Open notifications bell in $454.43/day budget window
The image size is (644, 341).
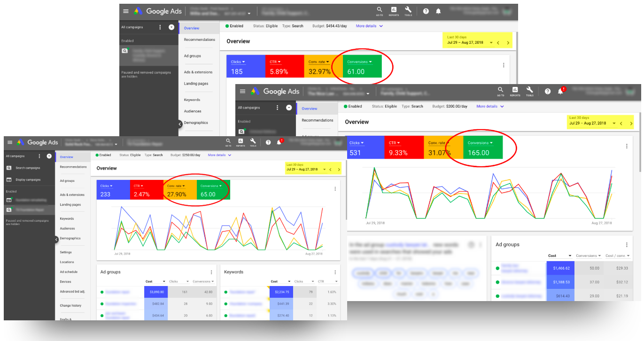point(437,11)
